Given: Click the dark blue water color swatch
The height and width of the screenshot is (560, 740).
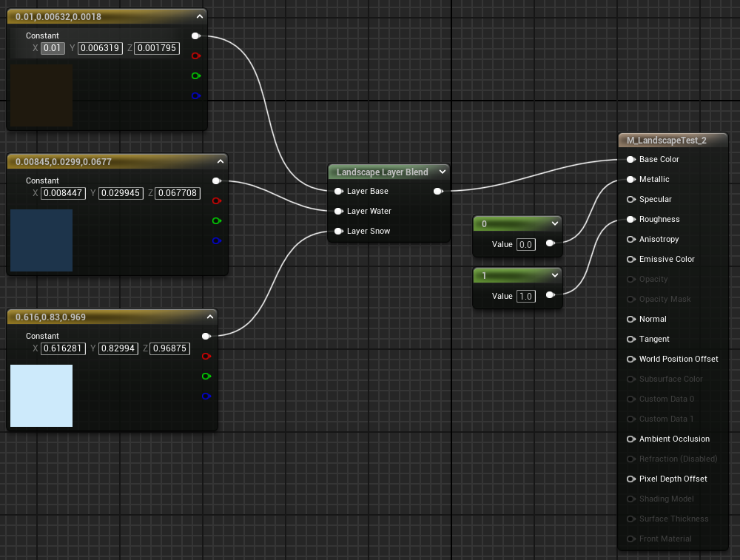Looking at the screenshot, I should click(x=41, y=240).
